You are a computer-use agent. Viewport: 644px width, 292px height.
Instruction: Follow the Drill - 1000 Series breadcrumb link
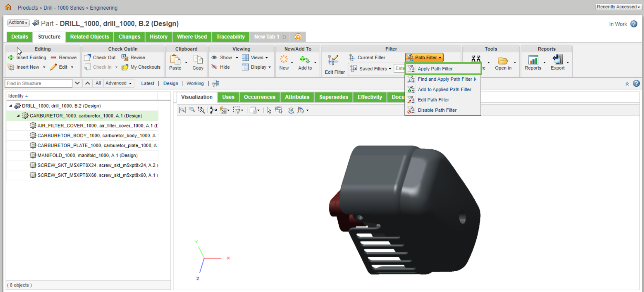[64, 8]
